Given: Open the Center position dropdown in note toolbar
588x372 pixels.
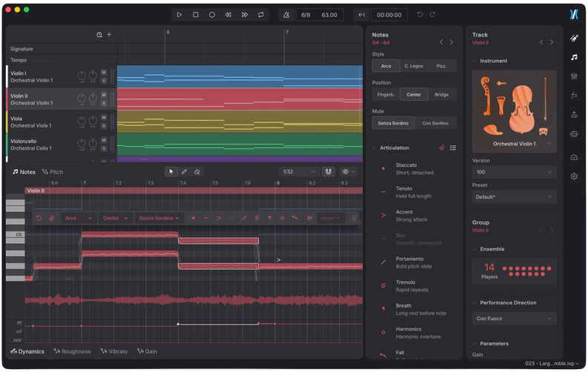Looking at the screenshot, I should (116, 218).
